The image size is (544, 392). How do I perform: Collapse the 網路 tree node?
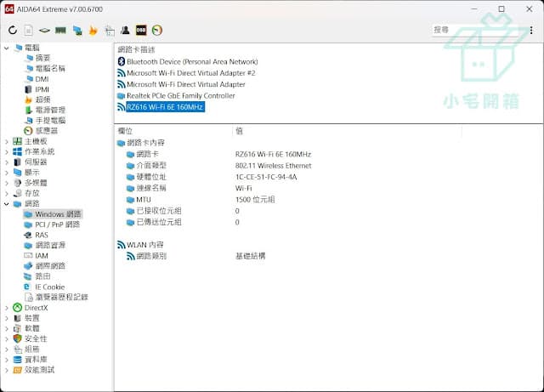pyautogui.click(x=7, y=204)
